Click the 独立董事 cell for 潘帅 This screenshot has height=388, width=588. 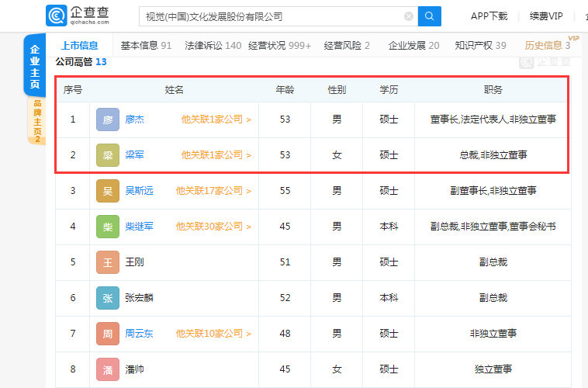click(493, 369)
